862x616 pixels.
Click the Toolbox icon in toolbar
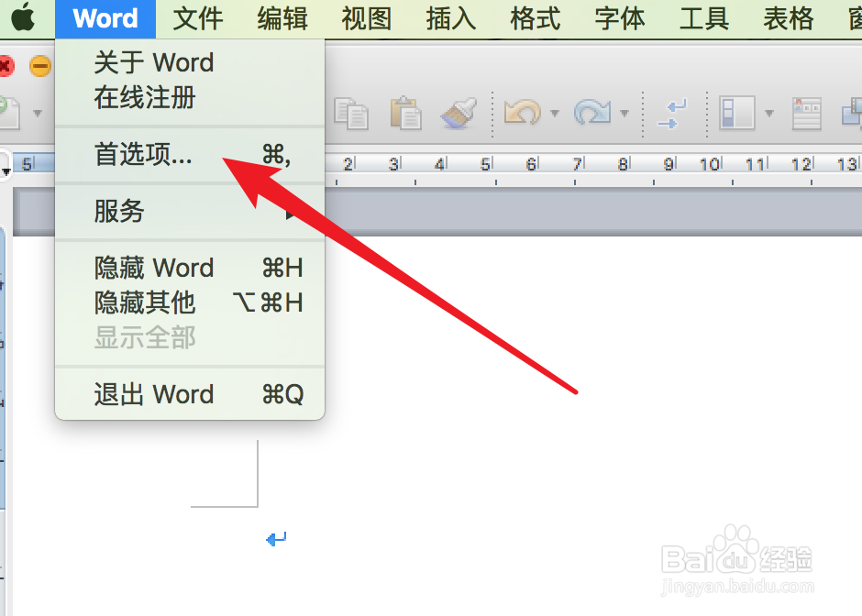806,114
